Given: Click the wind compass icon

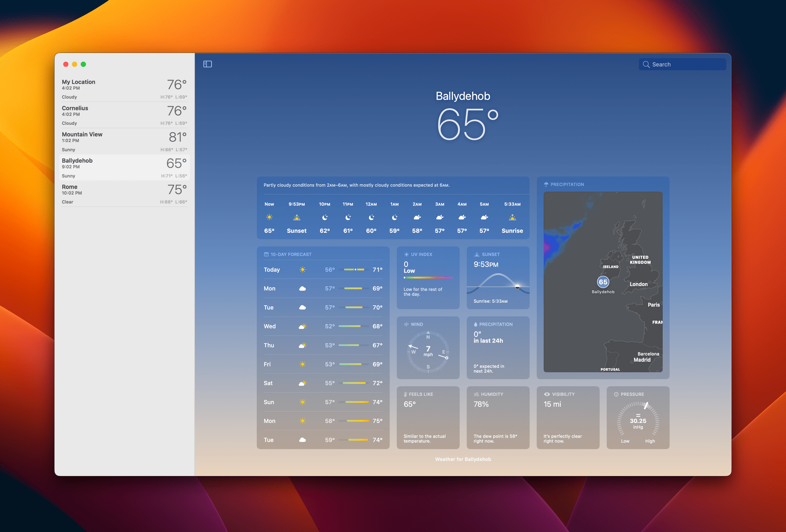Looking at the screenshot, I should tap(428, 350).
